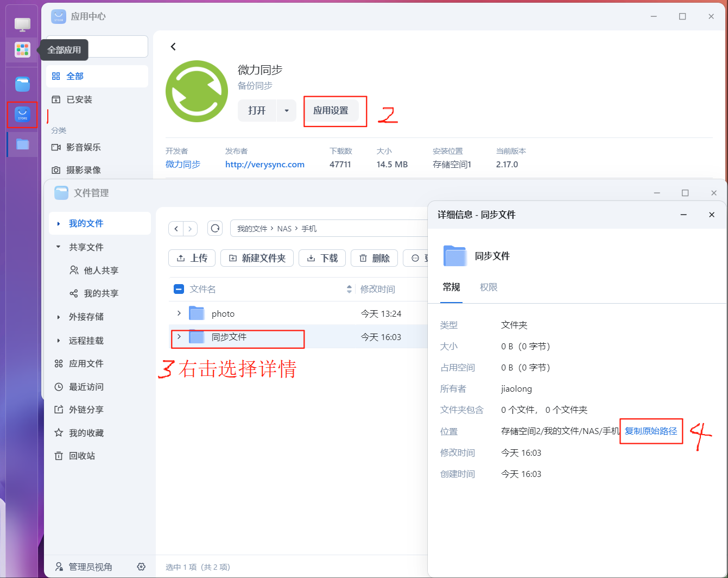This screenshot has height=578, width=728.
Task: Click the refresh icon in file manager
Action: [215, 228]
